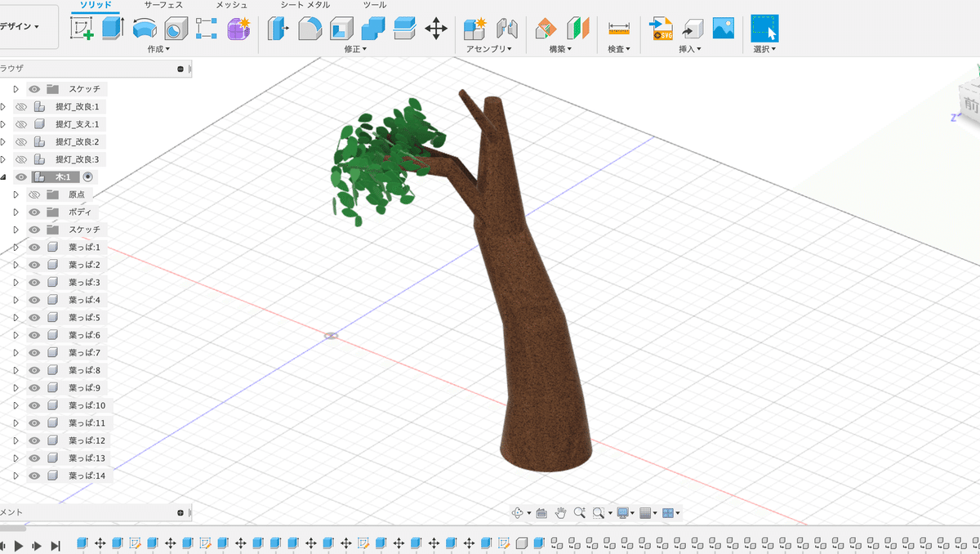Switch to the ツール tab
This screenshot has height=554, width=980.
point(375,6)
